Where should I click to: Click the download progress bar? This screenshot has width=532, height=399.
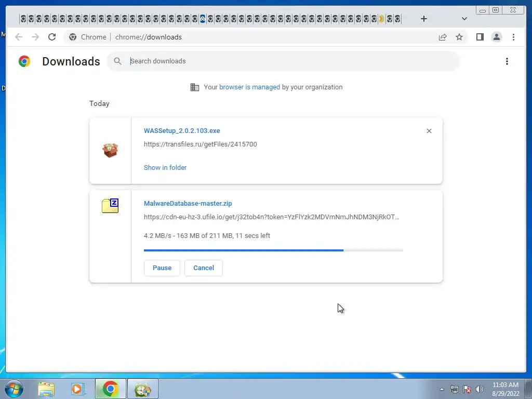click(273, 250)
